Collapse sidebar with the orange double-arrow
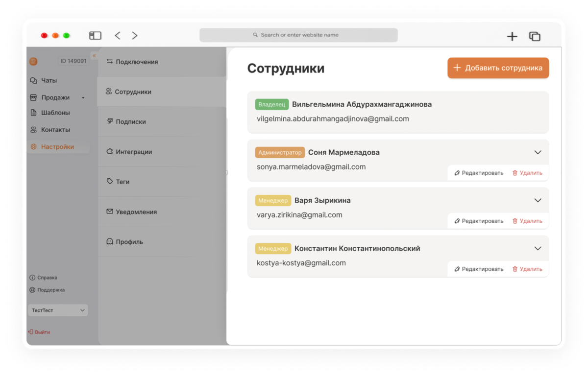This screenshot has width=588, height=376. click(x=94, y=56)
